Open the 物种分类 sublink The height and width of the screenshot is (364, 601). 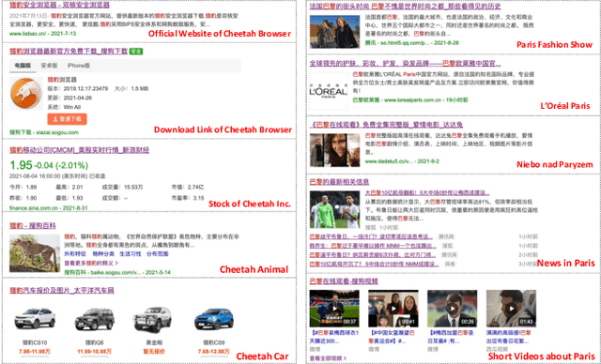(x=102, y=253)
